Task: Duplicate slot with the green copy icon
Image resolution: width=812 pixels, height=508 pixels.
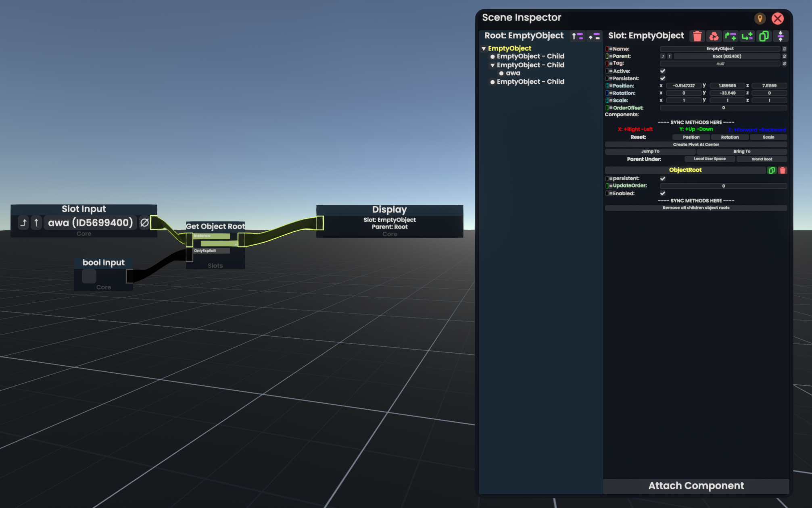Action: (764, 36)
